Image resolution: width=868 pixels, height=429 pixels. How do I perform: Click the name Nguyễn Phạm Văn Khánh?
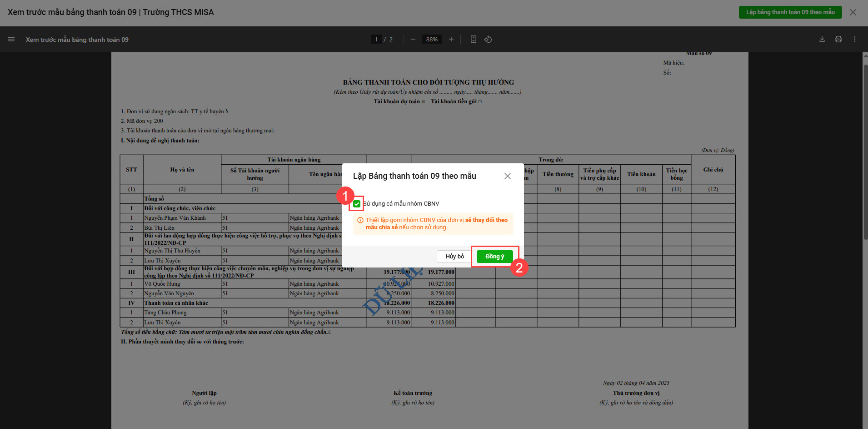175,218
